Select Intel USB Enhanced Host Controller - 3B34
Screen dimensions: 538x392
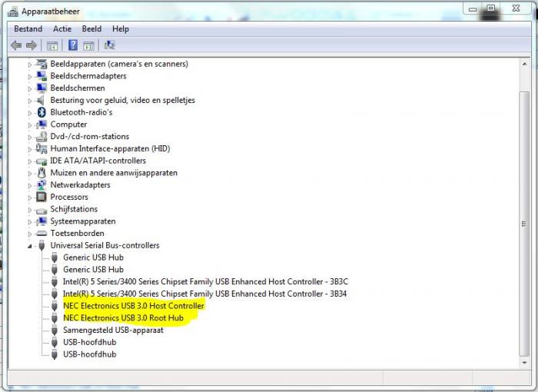tap(204, 294)
